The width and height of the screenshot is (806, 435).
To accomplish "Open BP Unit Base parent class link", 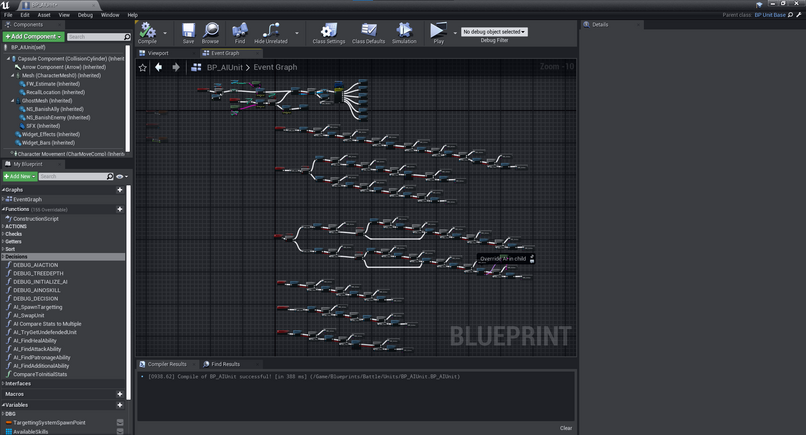I will click(x=770, y=15).
